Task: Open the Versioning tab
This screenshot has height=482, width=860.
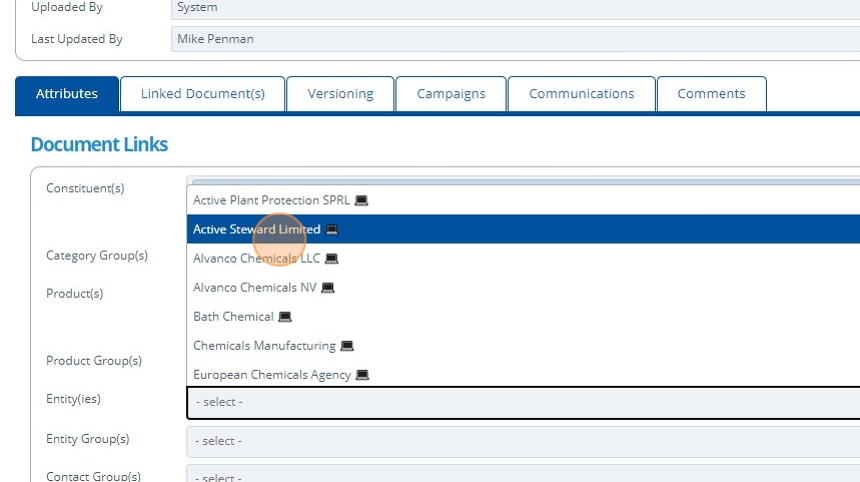Action: click(340, 94)
